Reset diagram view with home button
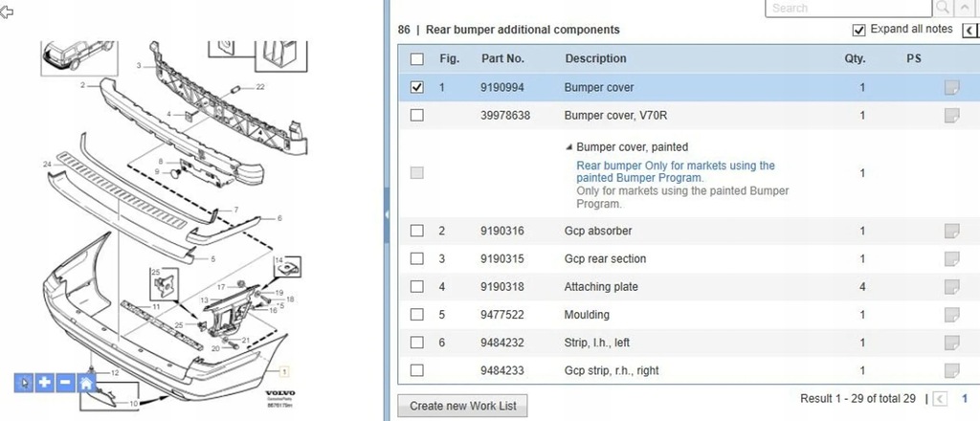The image size is (980, 421). click(85, 383)
